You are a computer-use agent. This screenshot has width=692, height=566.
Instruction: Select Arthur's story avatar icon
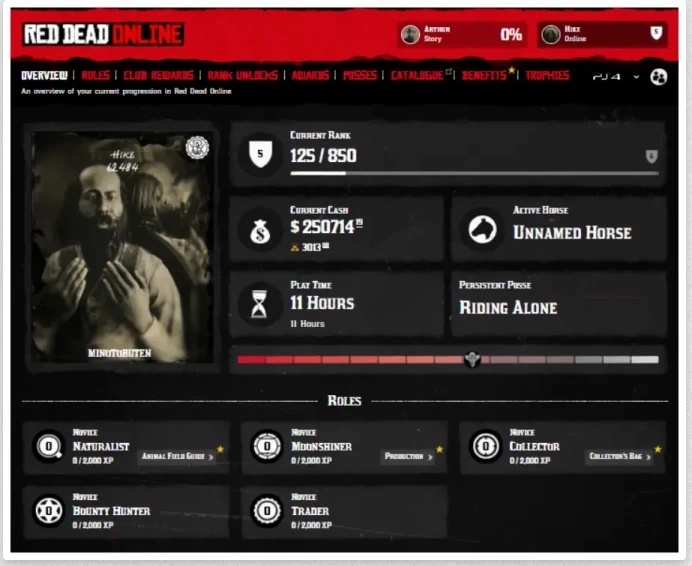[x=410, y=34]
